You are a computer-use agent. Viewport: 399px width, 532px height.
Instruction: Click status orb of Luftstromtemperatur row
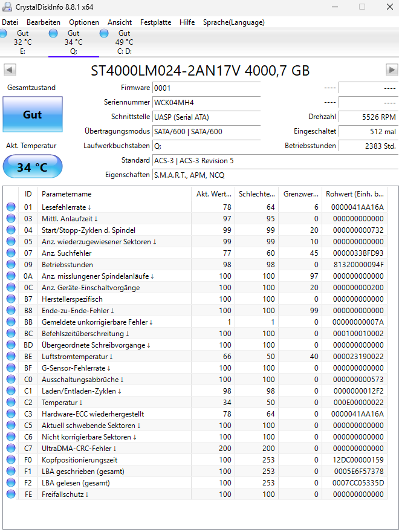[11, 357]
